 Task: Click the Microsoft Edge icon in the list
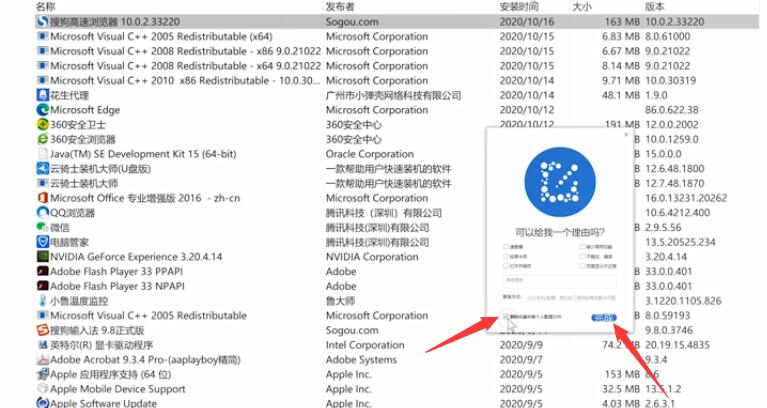[43, 110]
